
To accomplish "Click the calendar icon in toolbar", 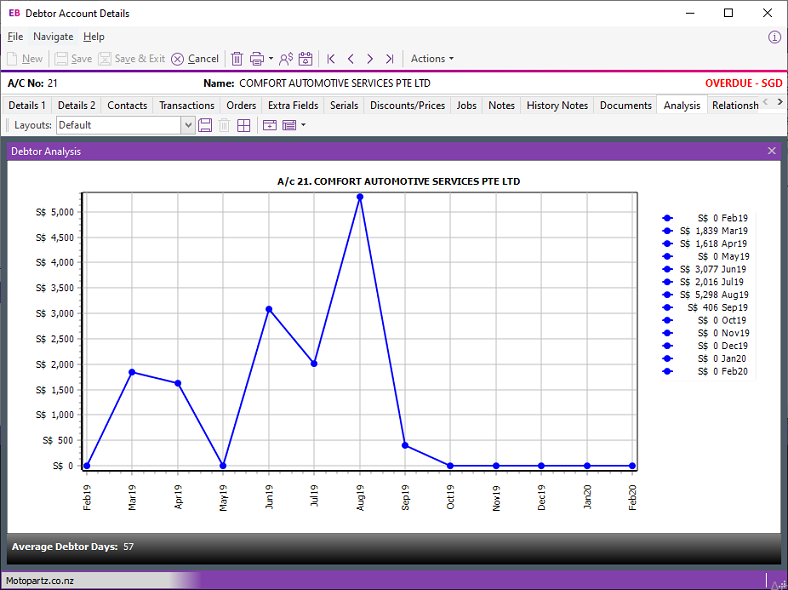I will pyautogui.click(x=306, y=59).
